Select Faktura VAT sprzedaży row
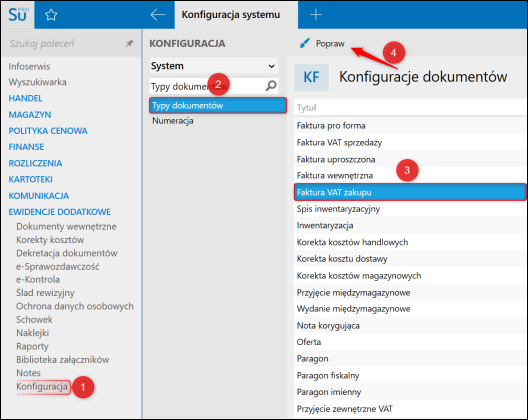Screen dimensions: 528x420 tap(410, 142)
